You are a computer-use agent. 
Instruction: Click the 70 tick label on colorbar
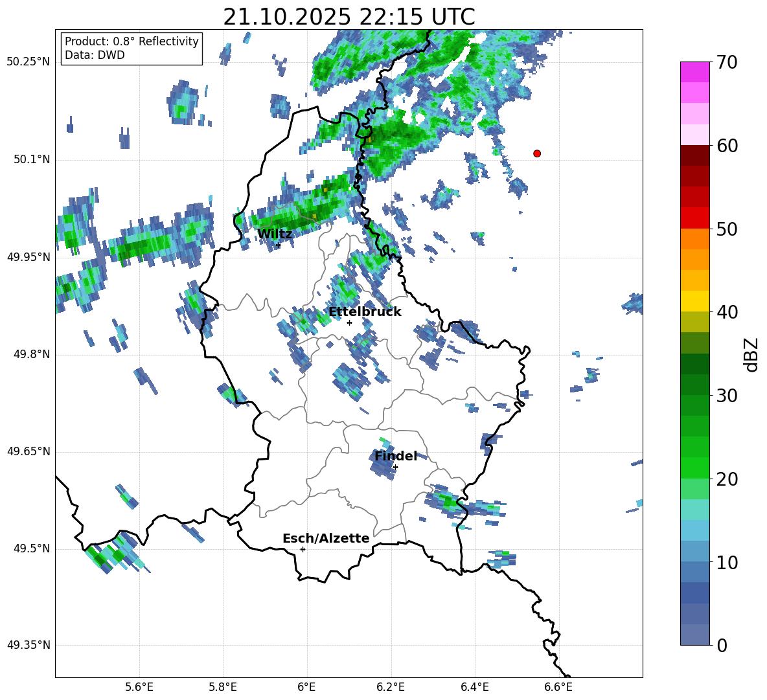coord(727,63)
